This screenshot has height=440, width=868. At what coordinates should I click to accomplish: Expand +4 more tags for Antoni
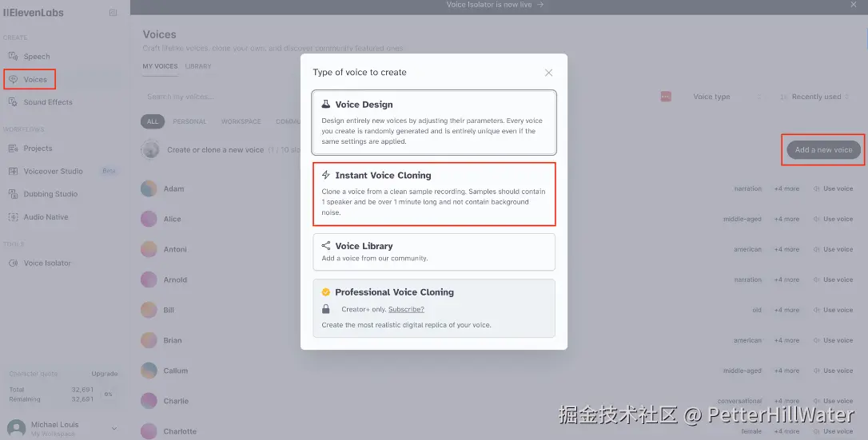(786, 249)
